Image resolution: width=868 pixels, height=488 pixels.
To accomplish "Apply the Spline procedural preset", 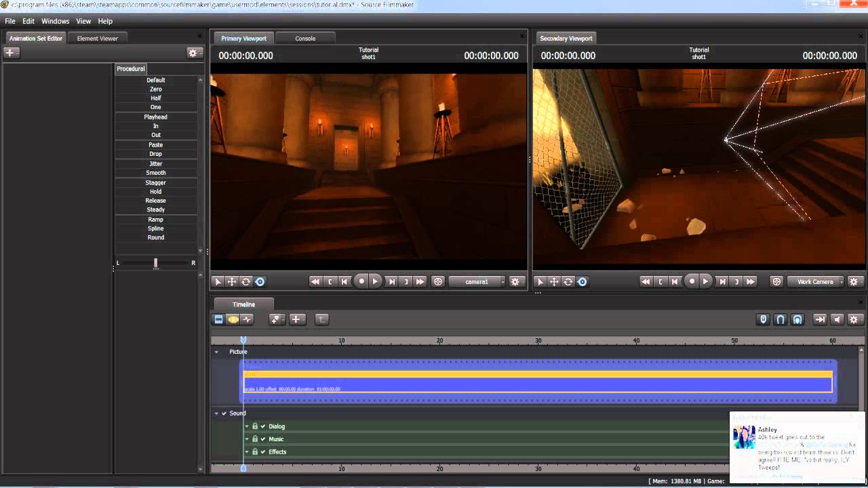I will tap(156, 228).
